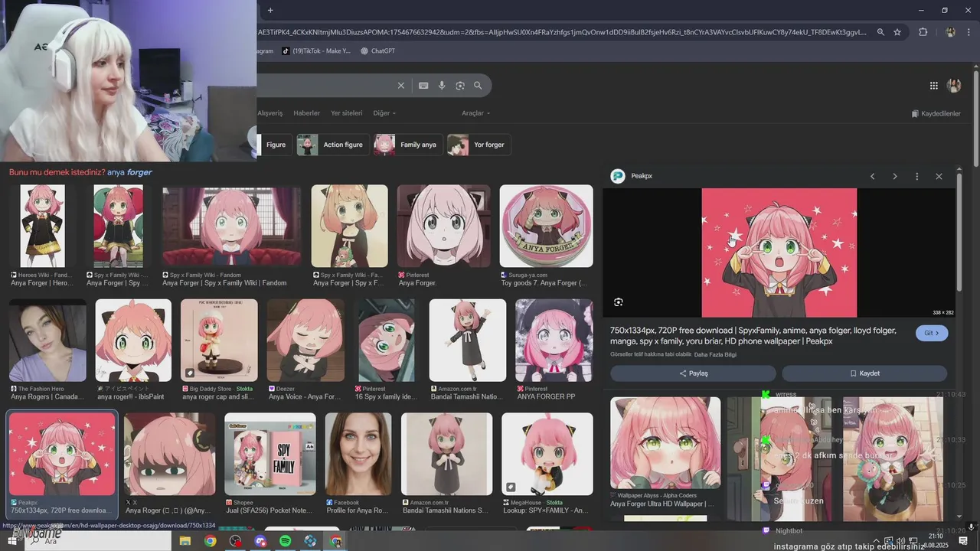
Task: Close the Peakpx image preview panel
Action: [939, 177]
